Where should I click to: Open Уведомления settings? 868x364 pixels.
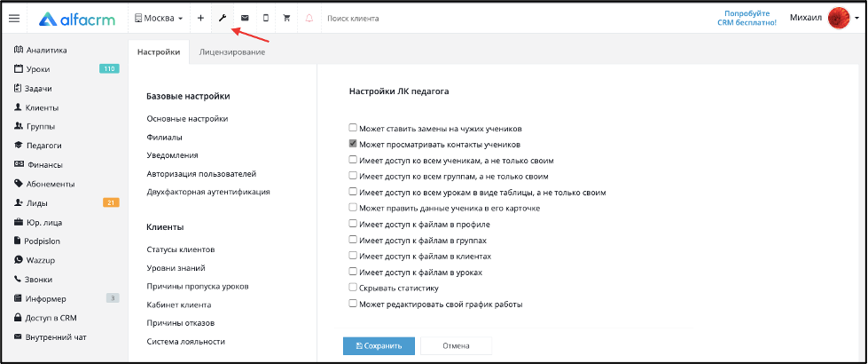click(172, 155)
